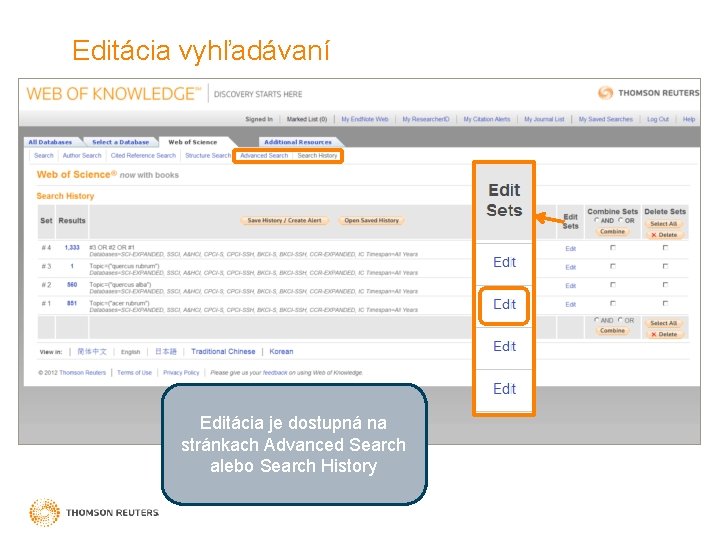Image resolution: width=720 pixels, height=540 pixels.
Task: Open Marked List (0)
Action: click(x=307, y=119)
